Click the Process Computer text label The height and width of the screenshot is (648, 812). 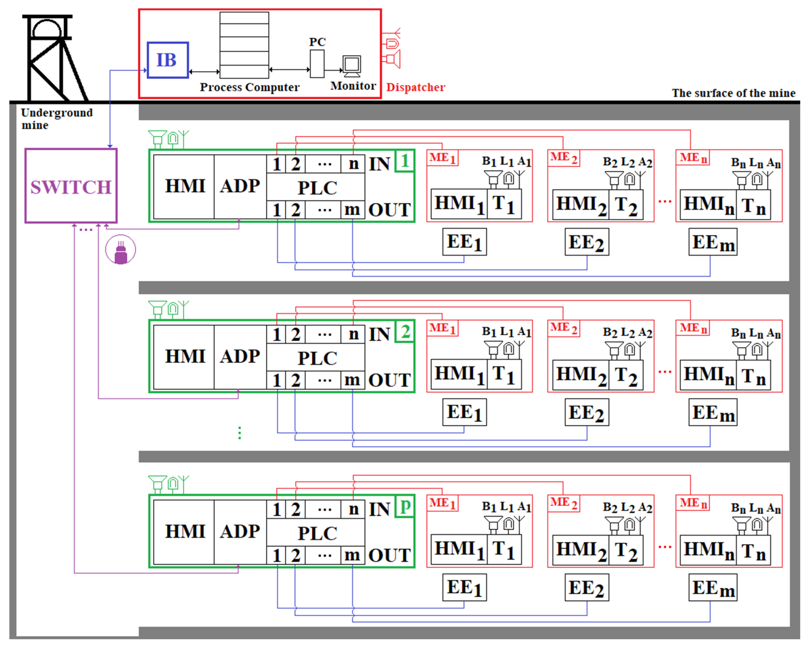(250, 87)
